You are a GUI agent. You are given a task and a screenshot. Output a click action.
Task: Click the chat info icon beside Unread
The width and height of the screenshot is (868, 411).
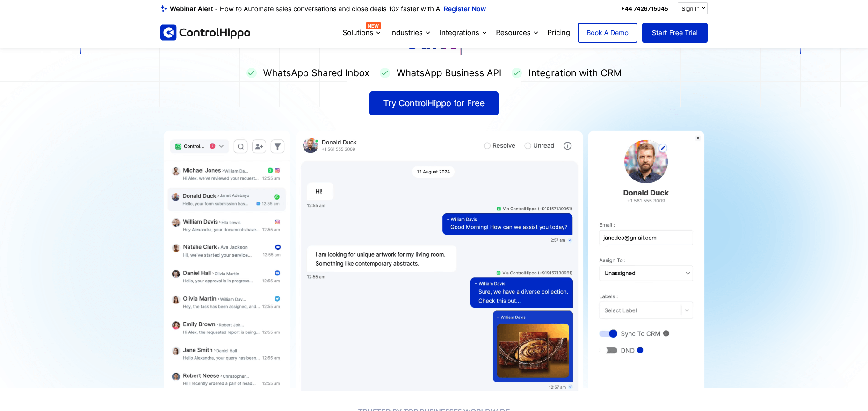[567, 146]
